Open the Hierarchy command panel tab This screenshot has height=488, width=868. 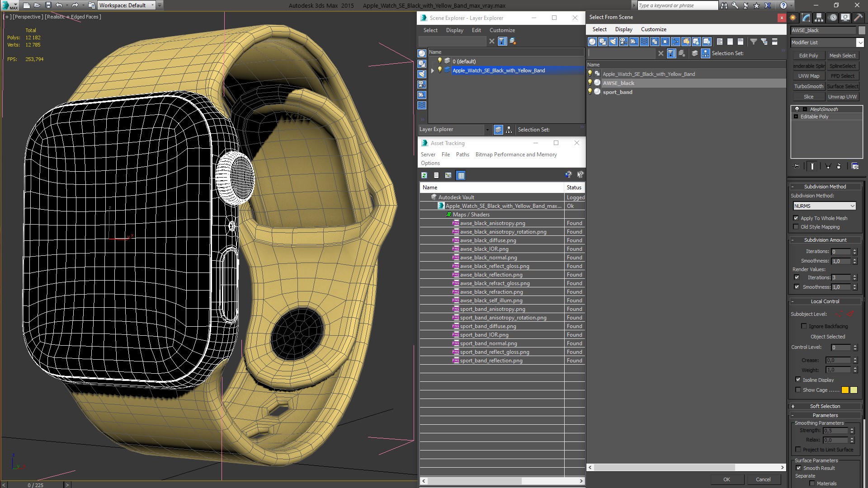point(819,18)
